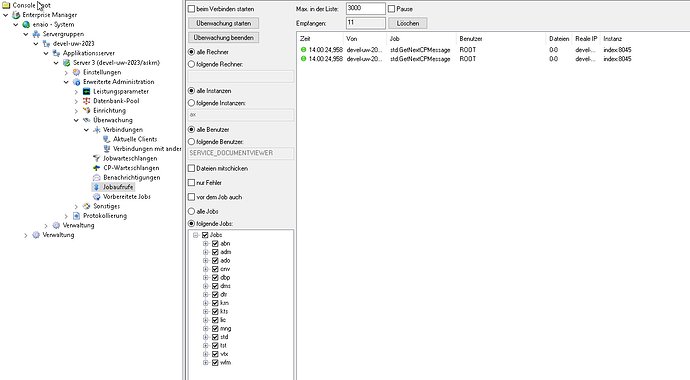Select 'folgende Rechner' radio button
The width and height of the screenshot is (690, 380).
coord(191,64)
